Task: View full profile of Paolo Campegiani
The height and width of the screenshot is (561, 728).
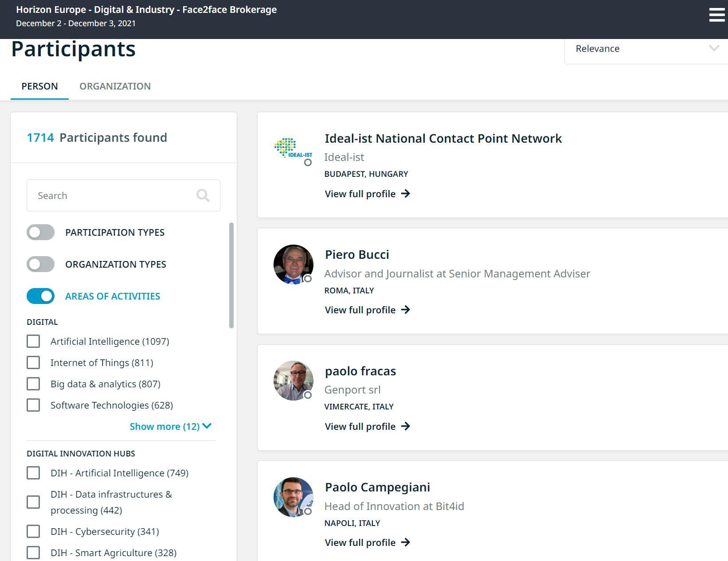Action: 368,542
